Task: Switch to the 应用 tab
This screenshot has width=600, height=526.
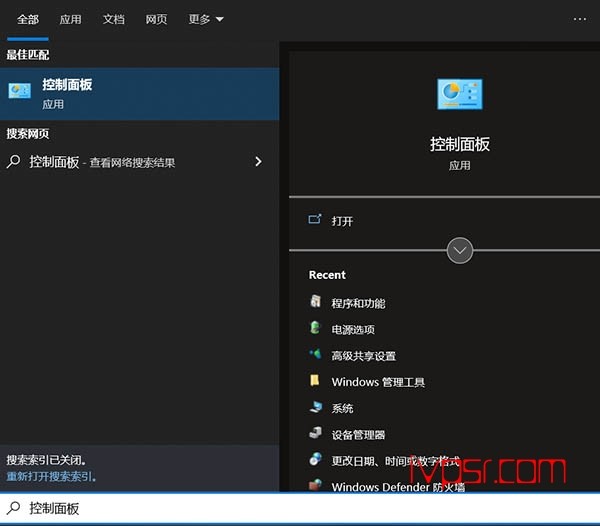Action: [x=70, y=19]
